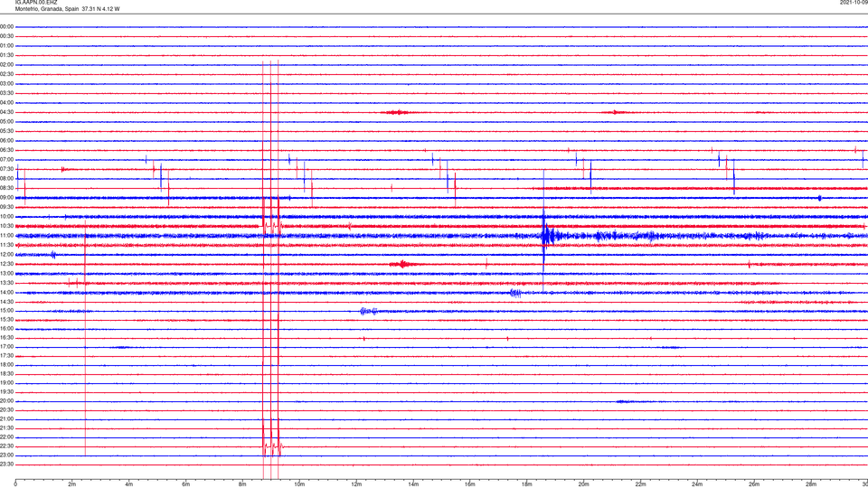Image resolution: width=868 pixels, height=488 pixels.
Task: Click the station ID text 'IG.AAPN.00.EHZ'
Action: [36, 3]
